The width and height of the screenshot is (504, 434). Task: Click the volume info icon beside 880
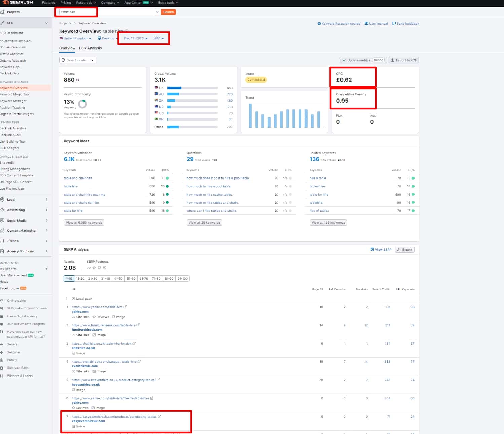click(77, 80)
